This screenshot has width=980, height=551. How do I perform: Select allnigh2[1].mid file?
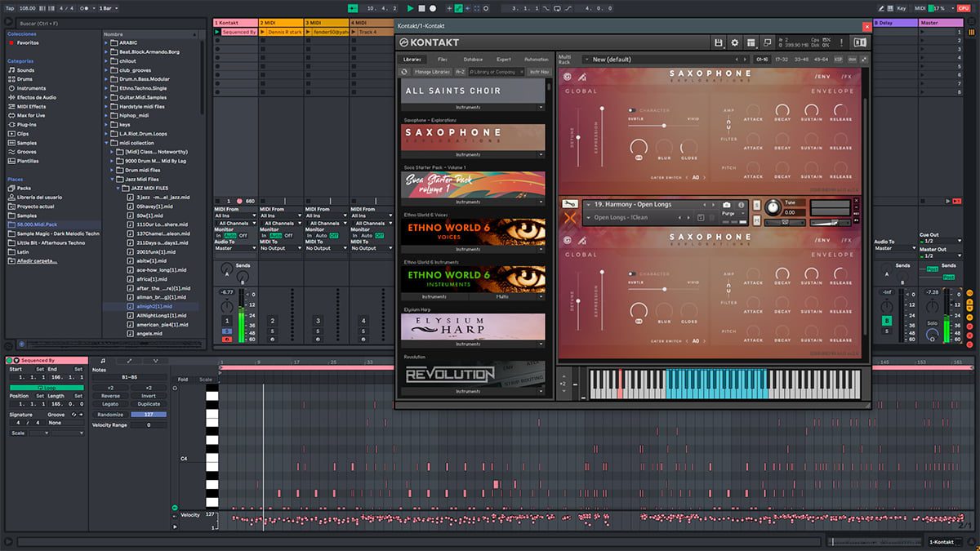coord(154,306)
